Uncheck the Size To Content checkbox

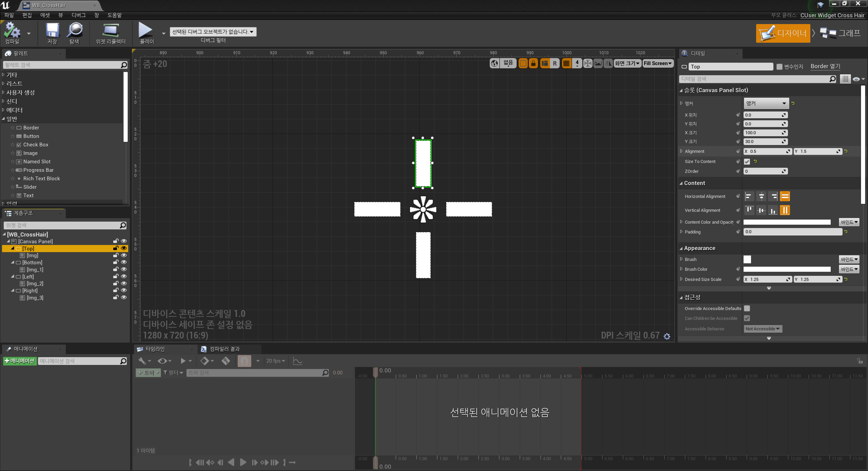[747, 162]
